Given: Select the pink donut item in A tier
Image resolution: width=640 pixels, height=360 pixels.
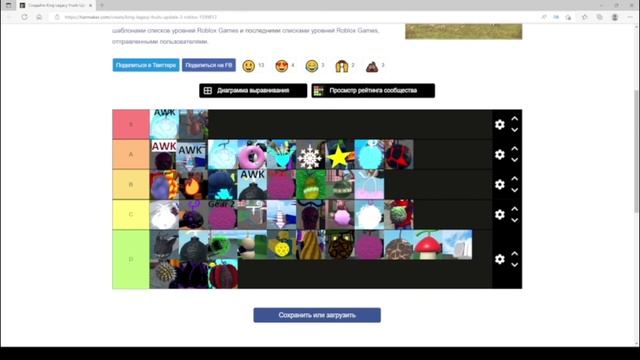Looking at the screenshot, I should tap(252, 154).
